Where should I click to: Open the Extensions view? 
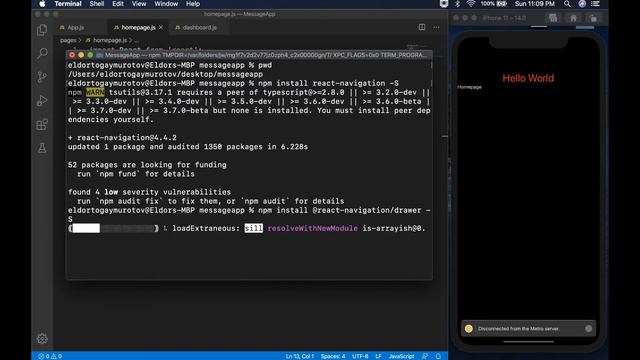42,124
